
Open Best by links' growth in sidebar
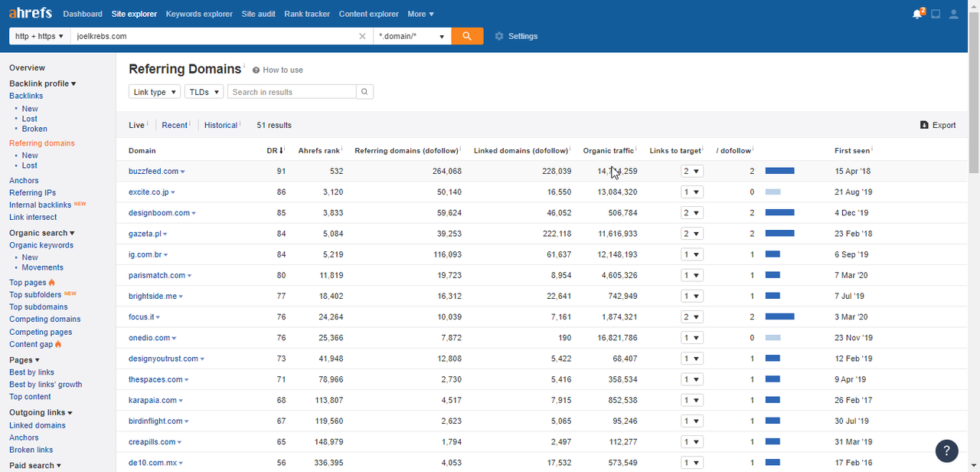point(45,385)
